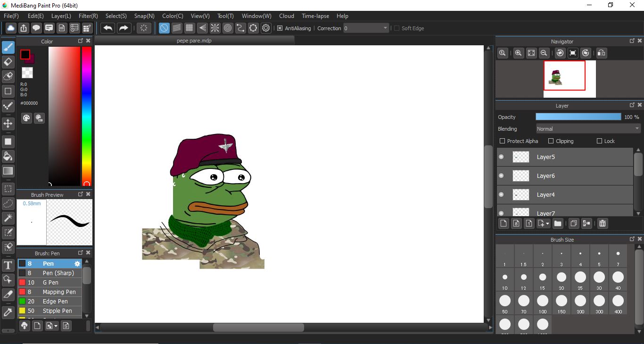
Task: Select the Brush tool in the left toolbar
Action: (8, 47)
